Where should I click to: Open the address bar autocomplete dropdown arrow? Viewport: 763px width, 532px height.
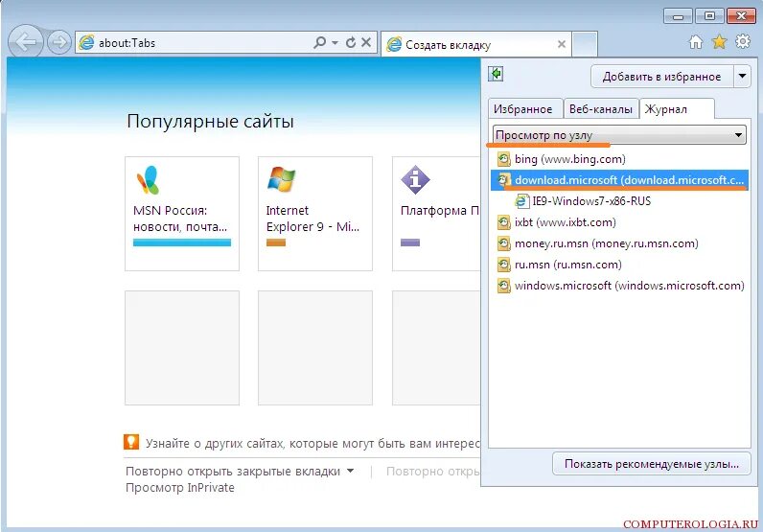tap(335, 43)
